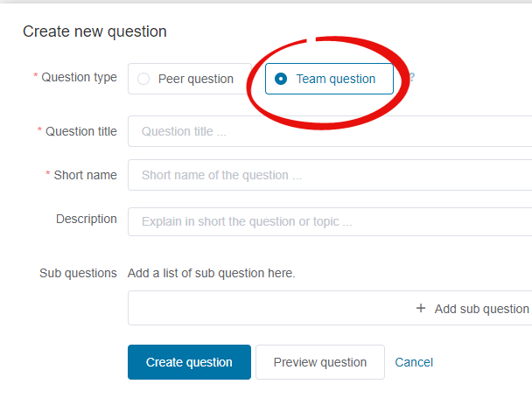Select the Peer question radio button
532x398 pixels.
click(144, 79)
